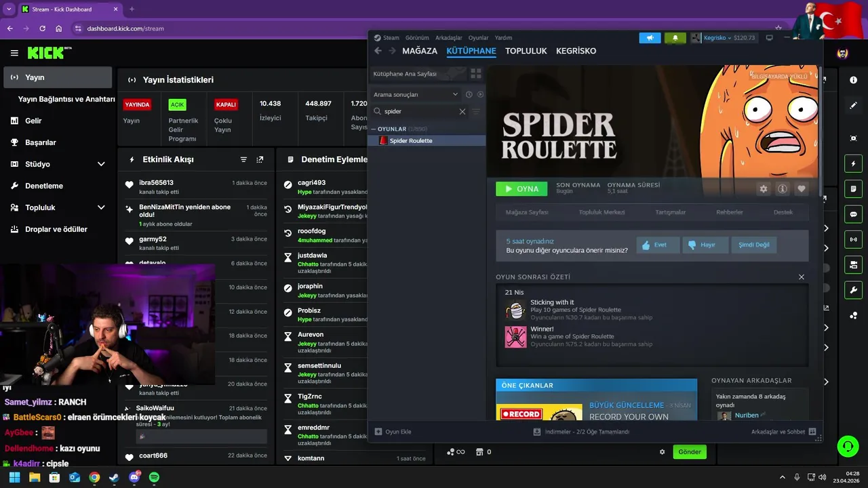Screen dimensions: 868x488
Task: Click the KAPALI multi-stream badge
Action: pyautogui.click(x=226, y=104)
